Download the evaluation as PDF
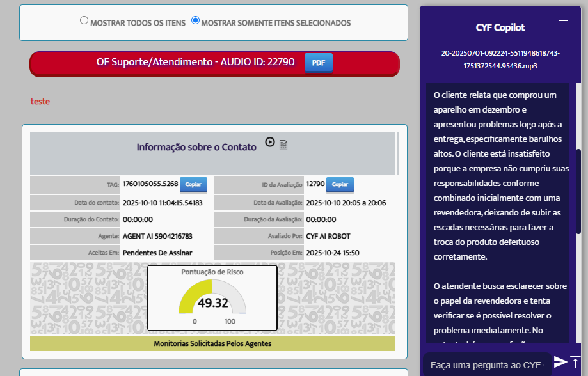The image size is (588, 376). tap(318, 63)
